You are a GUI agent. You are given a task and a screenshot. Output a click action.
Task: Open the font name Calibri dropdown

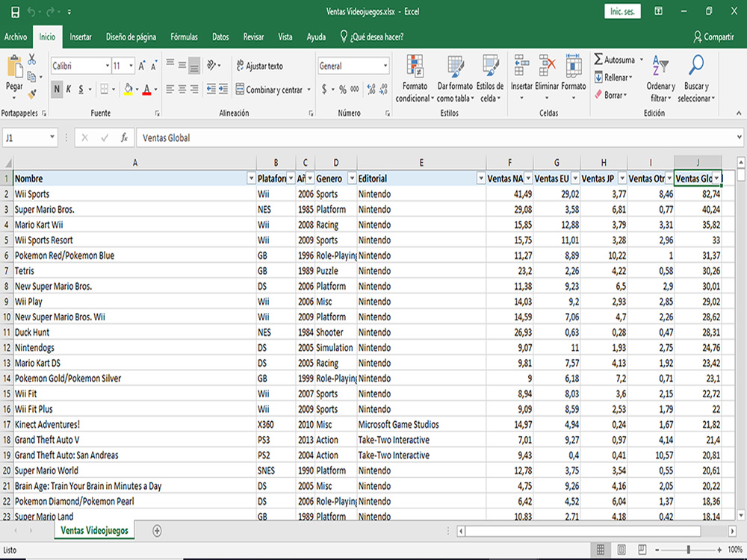click(107, 66)
